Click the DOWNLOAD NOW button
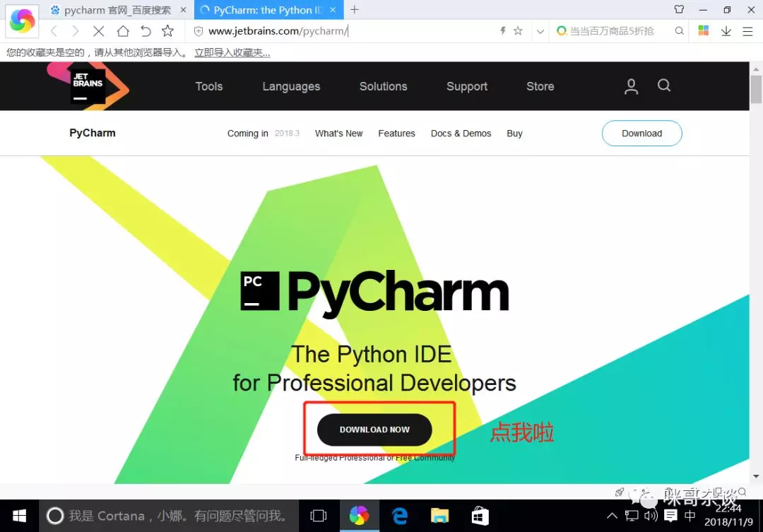763x532 pixels. point(374,430)
